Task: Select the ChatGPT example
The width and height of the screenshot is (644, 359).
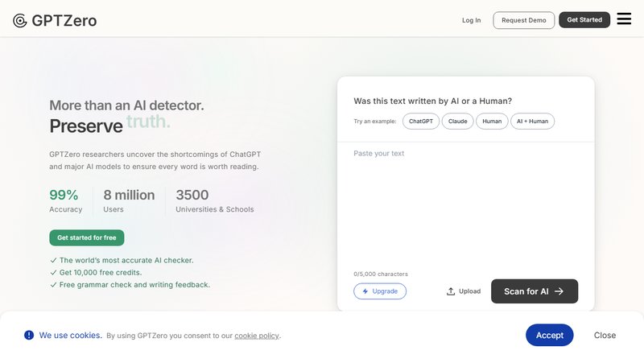Action: (421, 122)
